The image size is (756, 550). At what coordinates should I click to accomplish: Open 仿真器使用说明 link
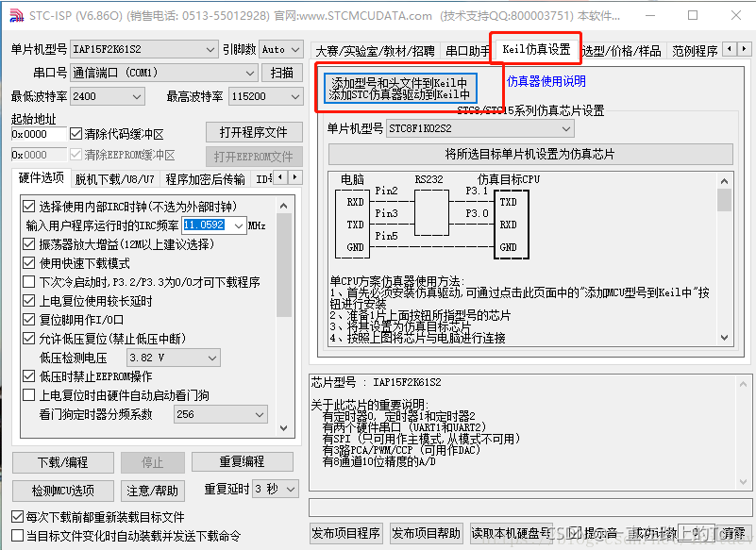pos(546,81)
